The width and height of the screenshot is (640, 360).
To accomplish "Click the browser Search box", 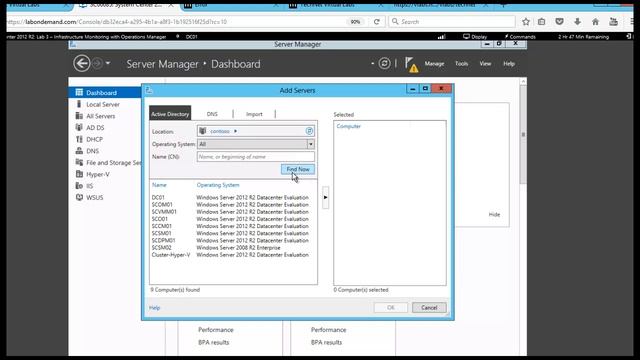I will click(x=451, y=22).
